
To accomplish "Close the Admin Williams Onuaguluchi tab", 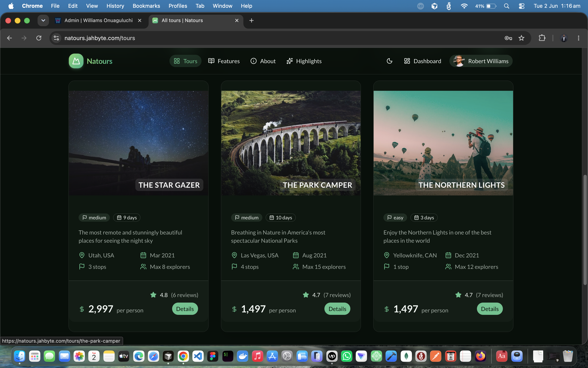I will pyautogui.click(x=140, y=20).
